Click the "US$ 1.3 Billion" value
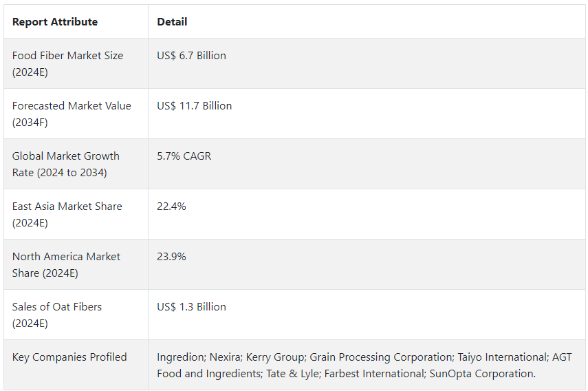The height and width of the screenshot is (391, 588). point(191,307)
